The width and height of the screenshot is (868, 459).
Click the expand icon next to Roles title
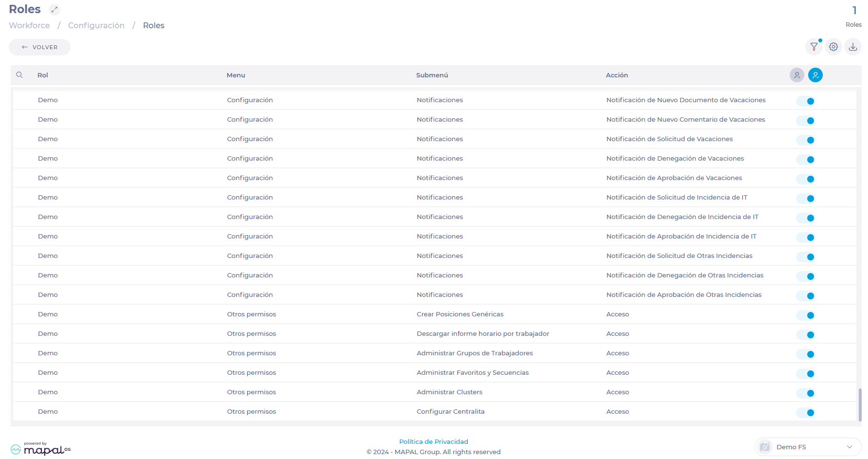(54, 10)
